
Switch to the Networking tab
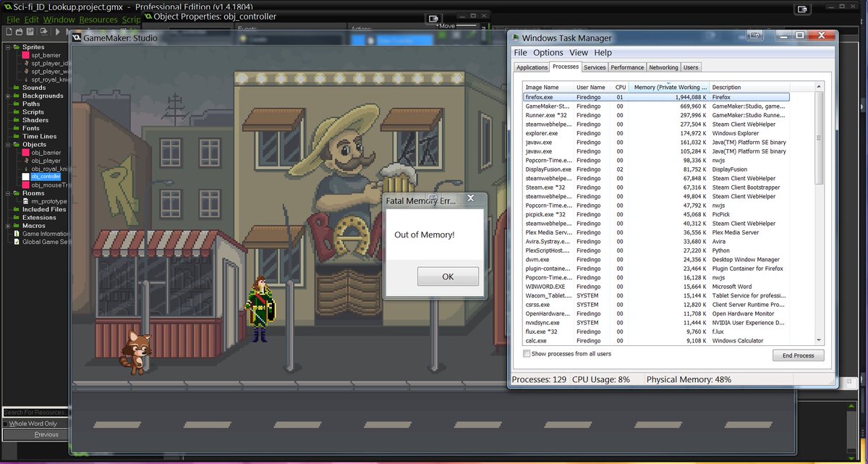663,67
